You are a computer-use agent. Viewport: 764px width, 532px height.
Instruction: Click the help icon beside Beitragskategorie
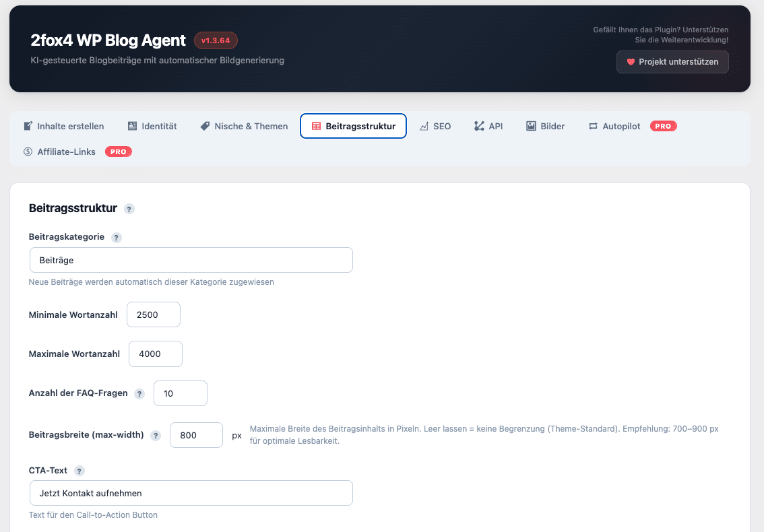(116, 237)
